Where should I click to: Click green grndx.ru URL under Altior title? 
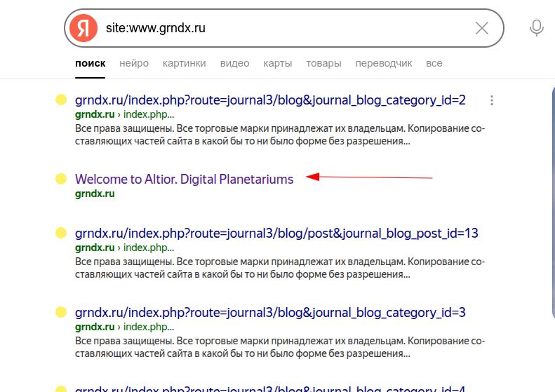(x=95, y=194)
